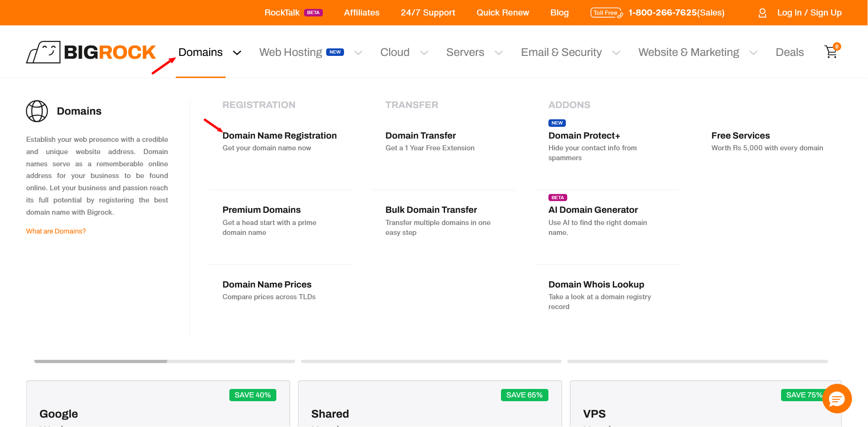Open the Blog link
The height and width of the screenshot is (427, 868).
click(x=560, y=13)
